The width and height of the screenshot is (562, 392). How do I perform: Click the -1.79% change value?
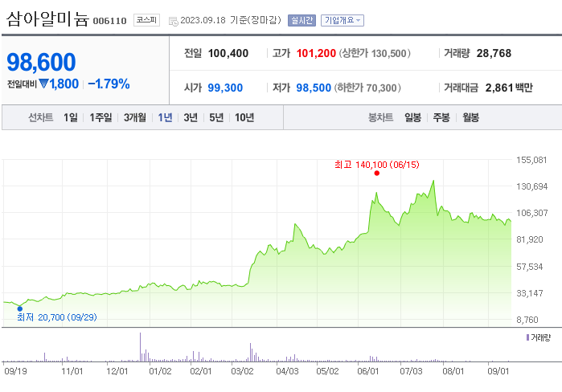point(109,84)
